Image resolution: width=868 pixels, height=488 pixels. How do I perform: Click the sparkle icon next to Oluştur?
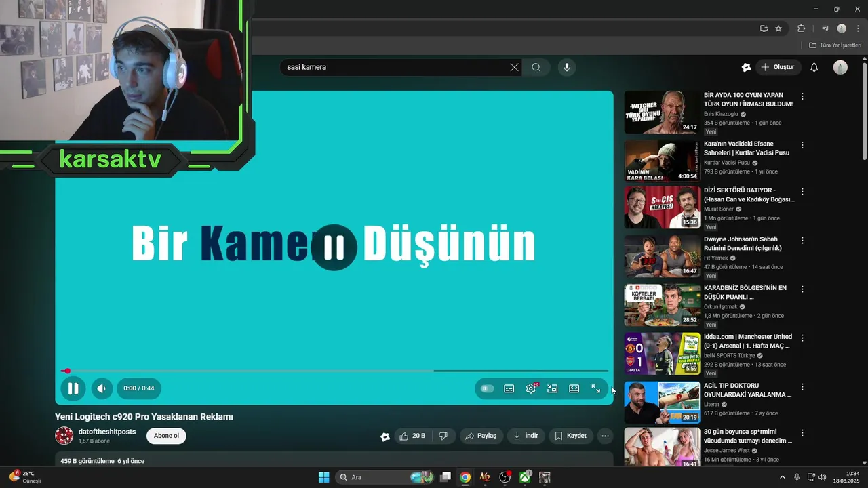pyautogui.click(x=746, y=67)
